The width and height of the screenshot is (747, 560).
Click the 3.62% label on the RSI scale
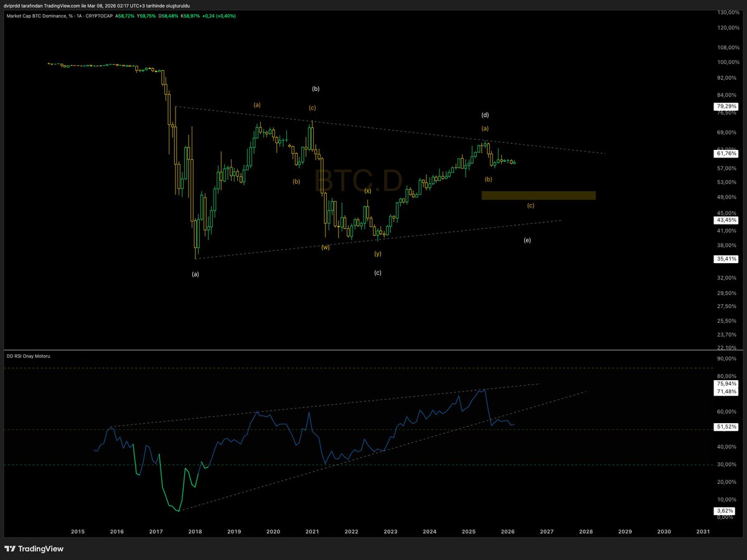point(724,510)
